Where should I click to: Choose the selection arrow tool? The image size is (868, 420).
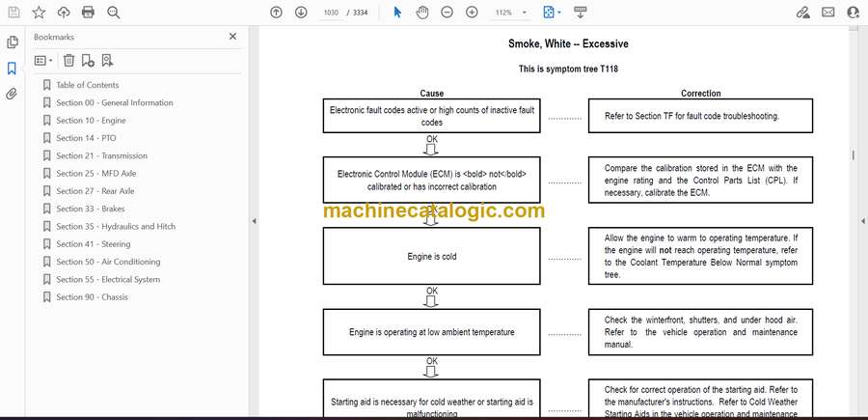tap(397, 13)
